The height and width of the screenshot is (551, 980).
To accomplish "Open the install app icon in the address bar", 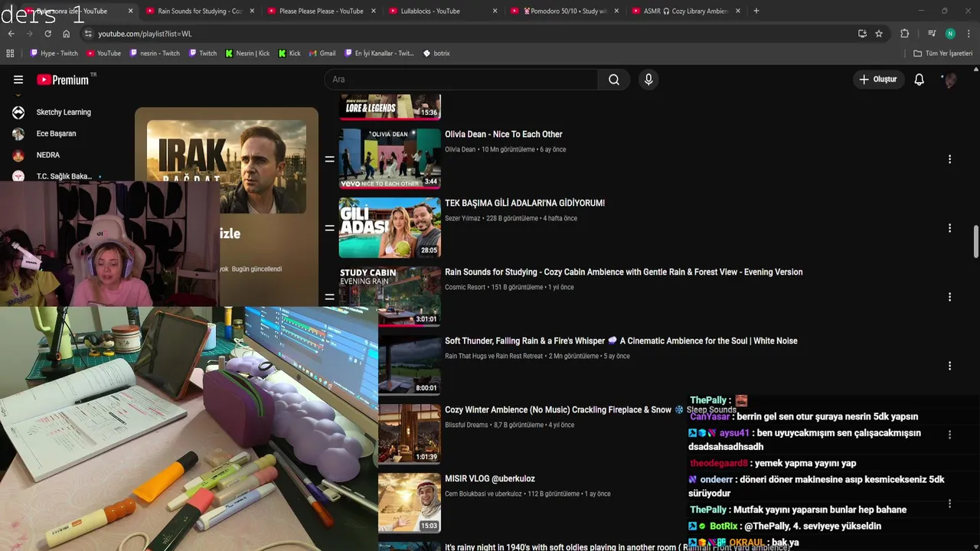I will tap(862, 34).
